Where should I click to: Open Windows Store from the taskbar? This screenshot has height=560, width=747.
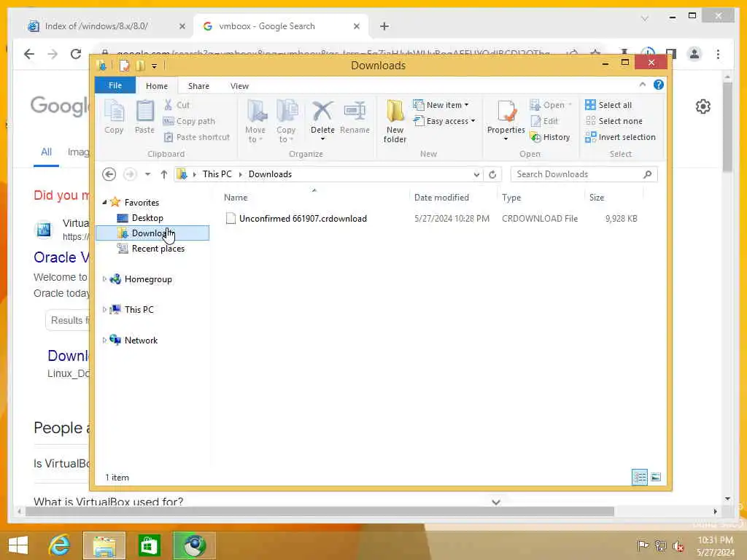click(x=149, y=545)
